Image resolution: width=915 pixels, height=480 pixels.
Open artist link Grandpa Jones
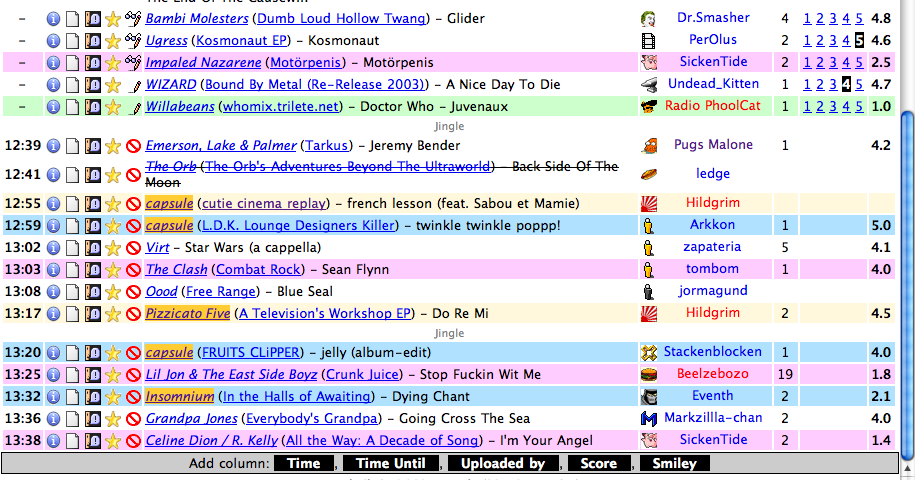(x=191, y=418)
